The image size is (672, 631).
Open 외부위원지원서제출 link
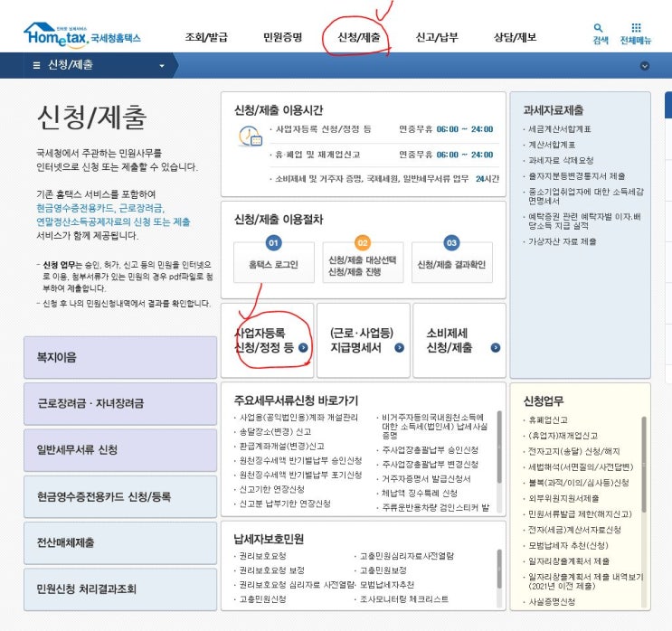click(563, 499)
